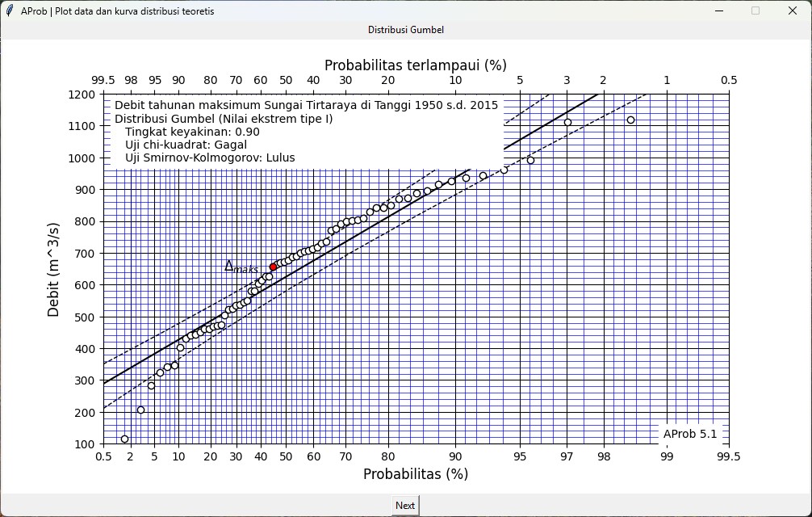Select the second-lowest data point near 205
This screenshot has height=517, width=812.
tap(140, 410)
